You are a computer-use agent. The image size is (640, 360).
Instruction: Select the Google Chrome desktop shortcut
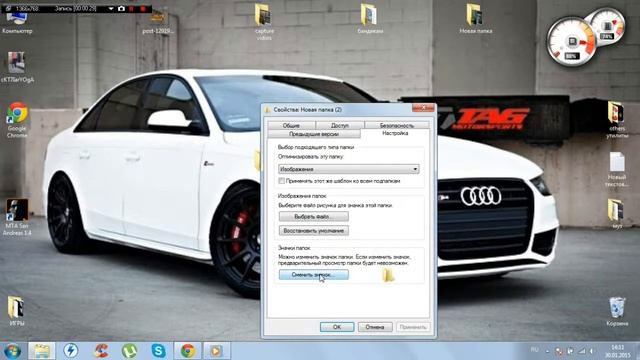[17, 120]
